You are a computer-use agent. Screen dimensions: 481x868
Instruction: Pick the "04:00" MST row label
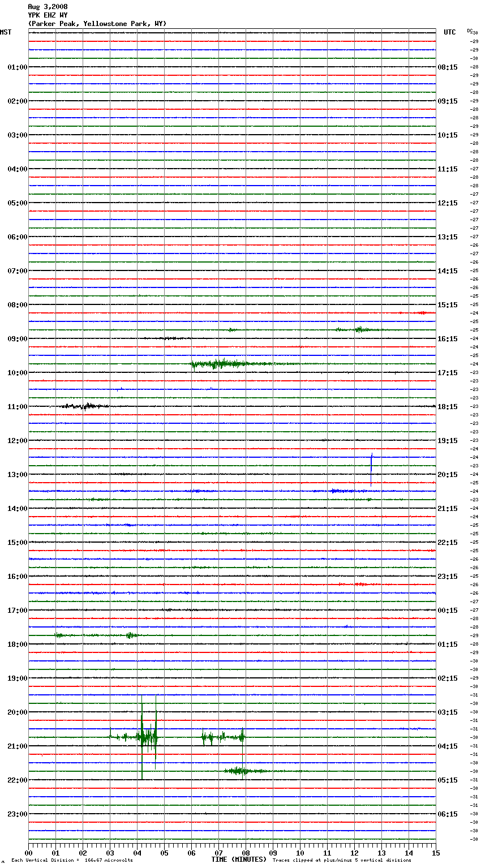(x=18, y=169)
